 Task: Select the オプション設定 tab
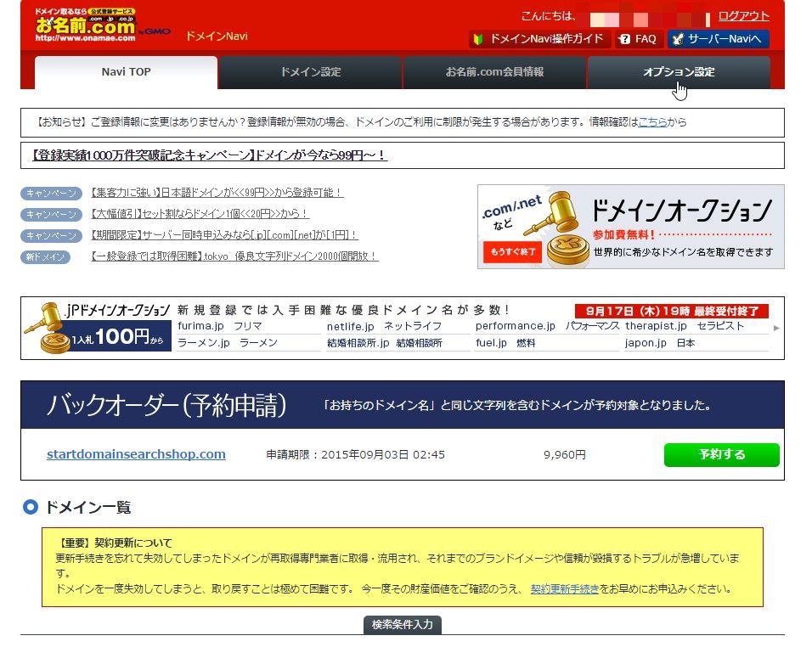coord(679,72)
